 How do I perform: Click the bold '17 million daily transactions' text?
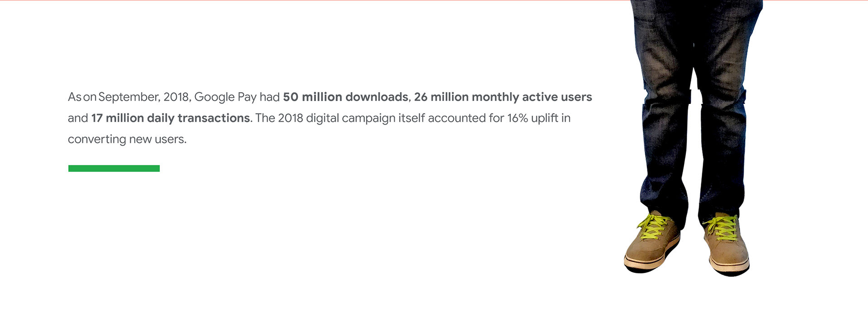coord(170,118)
